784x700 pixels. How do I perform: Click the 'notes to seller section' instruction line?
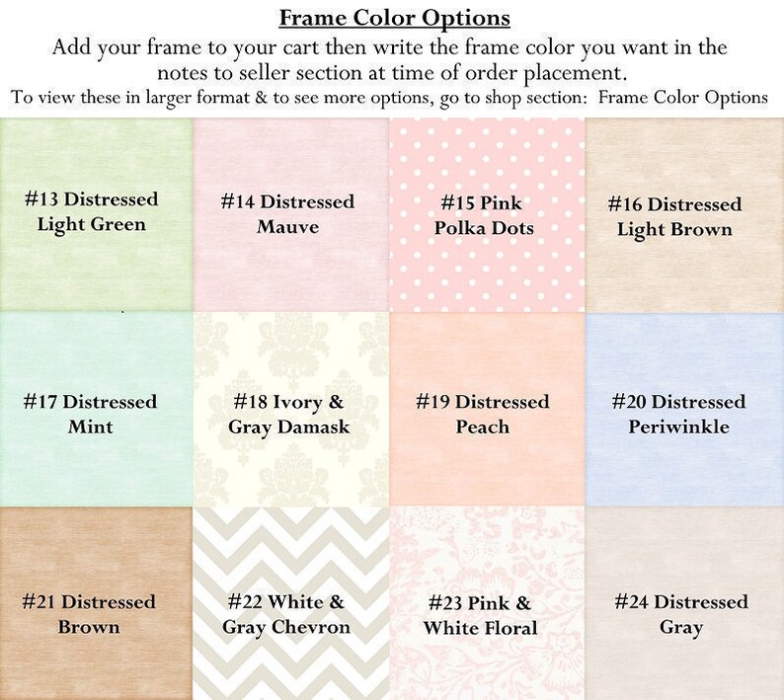pos(392,73)
